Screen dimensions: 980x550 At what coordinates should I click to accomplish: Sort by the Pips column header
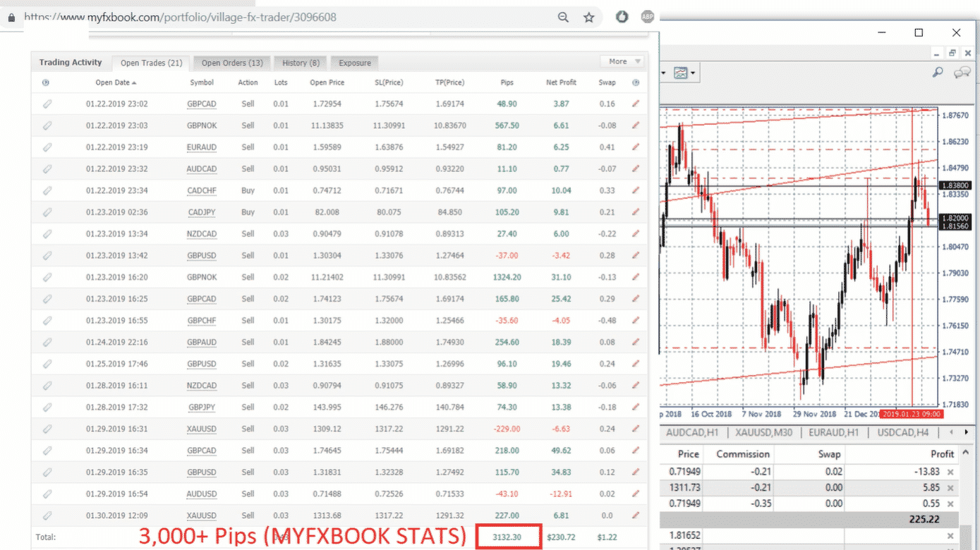pyautogui.click(x=507, y=82)
